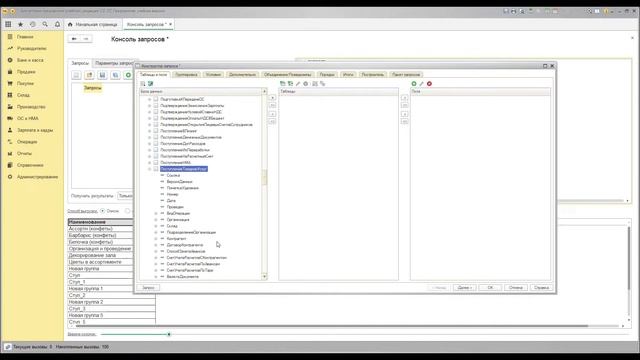640x360 pixels.
Task: Click the edit pencil icon above Поля list
Action: point(422,84)
